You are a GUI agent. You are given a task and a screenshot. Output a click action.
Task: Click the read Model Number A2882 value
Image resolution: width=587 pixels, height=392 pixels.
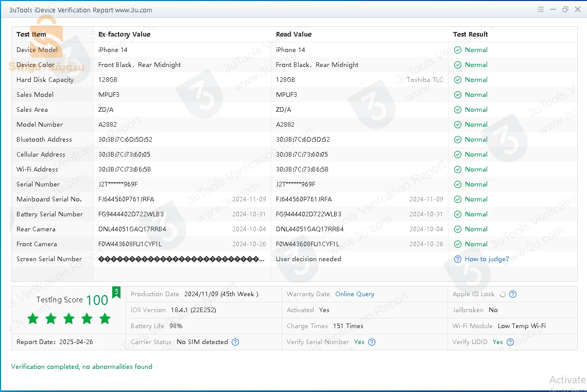pos(285,124)
